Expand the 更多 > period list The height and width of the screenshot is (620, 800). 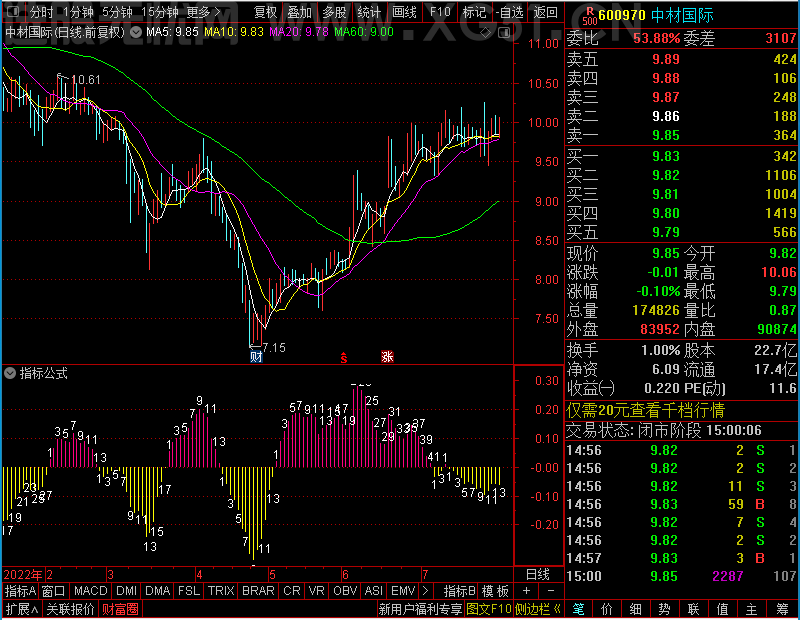[x=203, y=12]
